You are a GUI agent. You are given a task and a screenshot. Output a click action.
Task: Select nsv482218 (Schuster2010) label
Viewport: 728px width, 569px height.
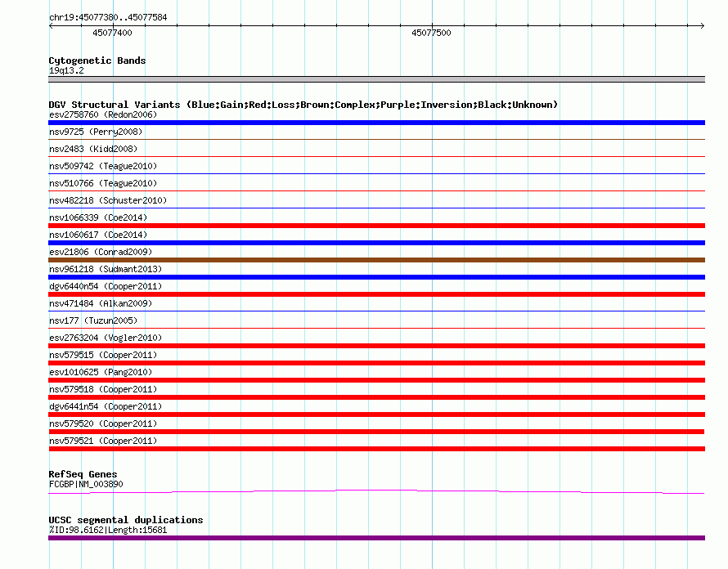point(108,200)
